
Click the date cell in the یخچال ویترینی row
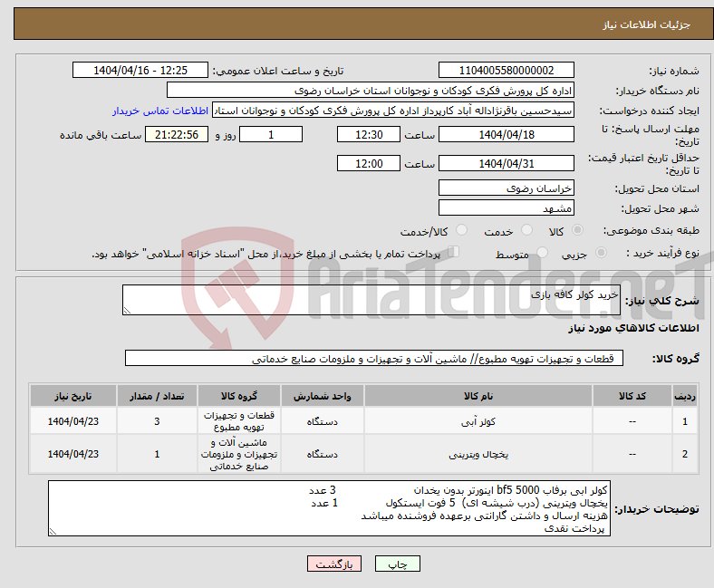(x=72, y=454)
